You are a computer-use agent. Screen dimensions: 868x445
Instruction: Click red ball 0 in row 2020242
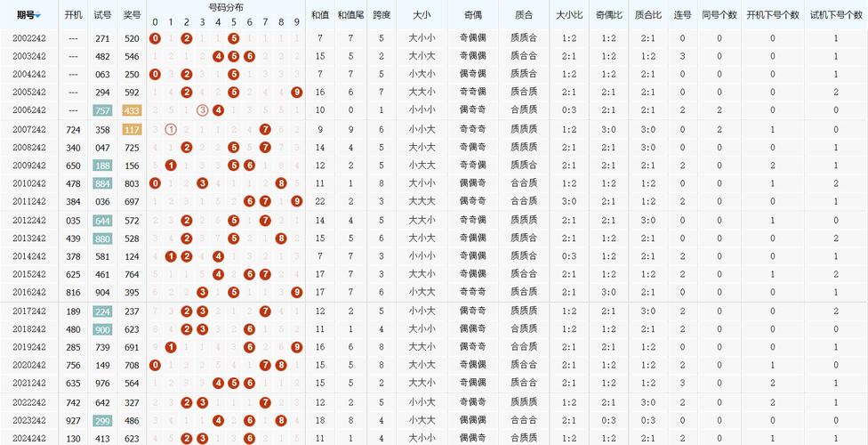(155, 365)
